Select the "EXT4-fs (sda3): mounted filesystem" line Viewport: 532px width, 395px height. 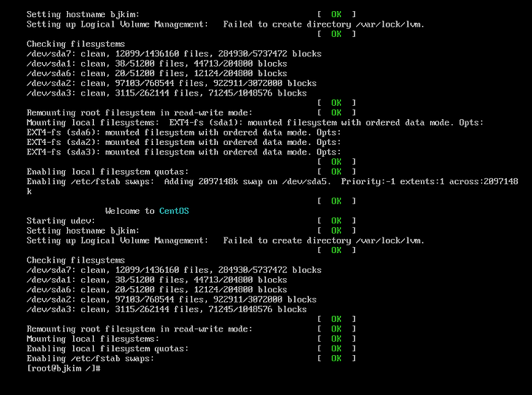183,152
